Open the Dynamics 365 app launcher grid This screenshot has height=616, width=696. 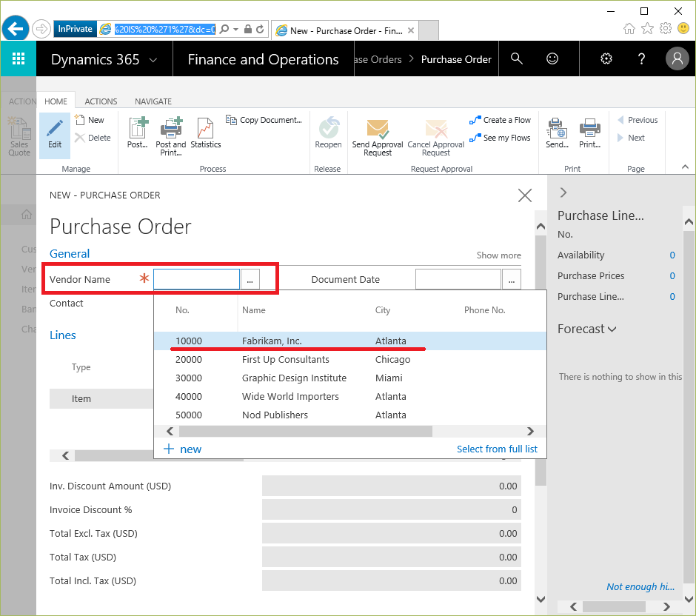(19, 58)
